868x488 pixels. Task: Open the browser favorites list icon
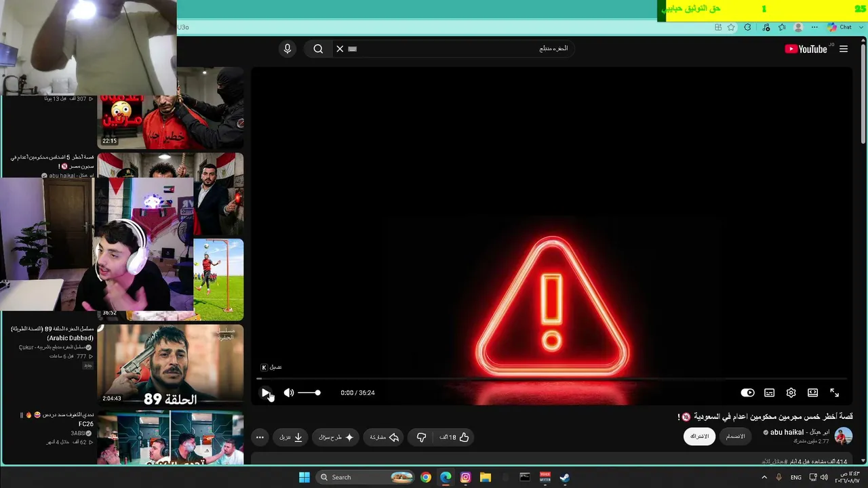point(782,27)
